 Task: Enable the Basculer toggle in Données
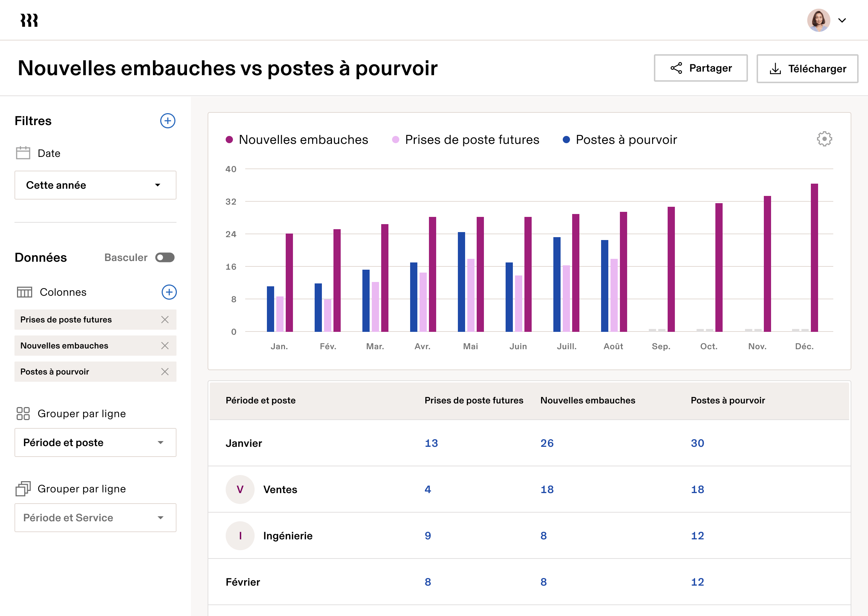165,257
